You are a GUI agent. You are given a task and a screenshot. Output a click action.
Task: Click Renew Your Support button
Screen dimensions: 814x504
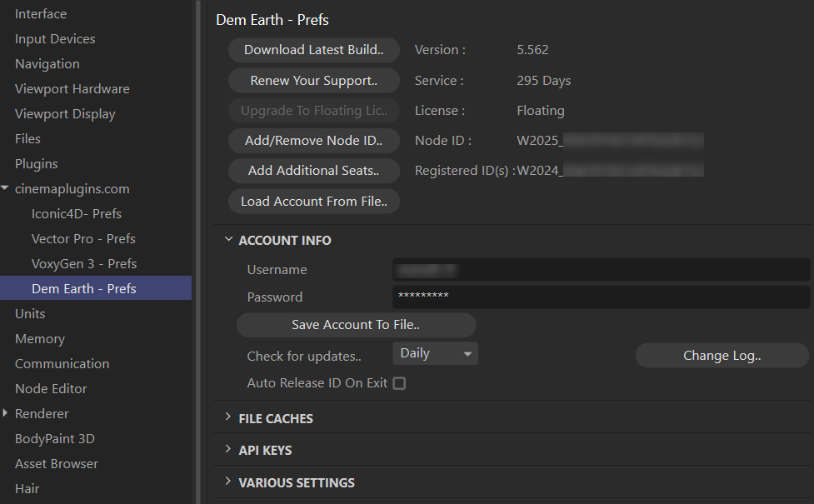point(313,81)
